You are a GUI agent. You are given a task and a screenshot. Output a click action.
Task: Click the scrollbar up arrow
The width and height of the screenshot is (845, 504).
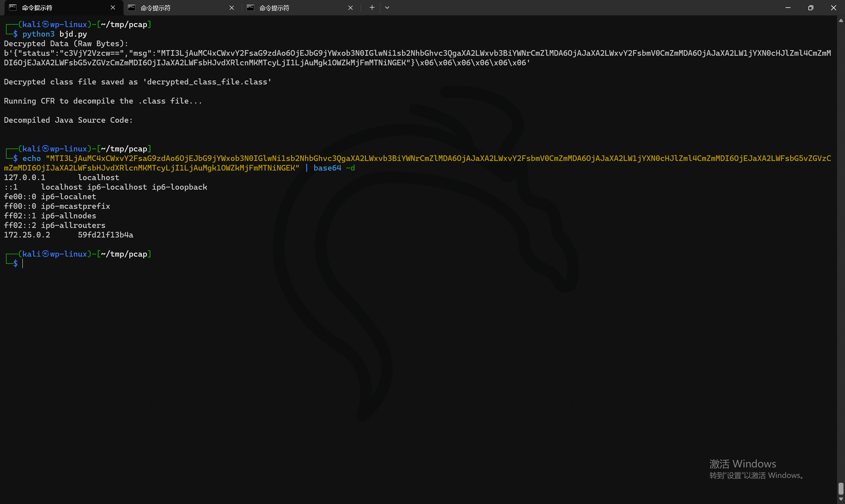(841, 20)
